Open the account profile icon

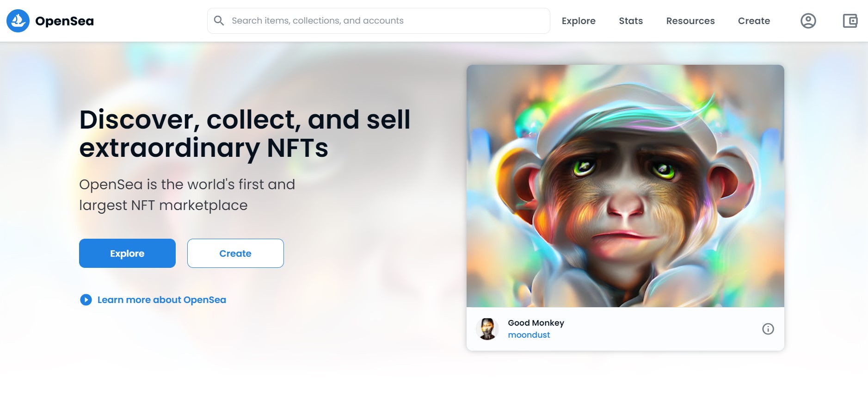[808, 21]
